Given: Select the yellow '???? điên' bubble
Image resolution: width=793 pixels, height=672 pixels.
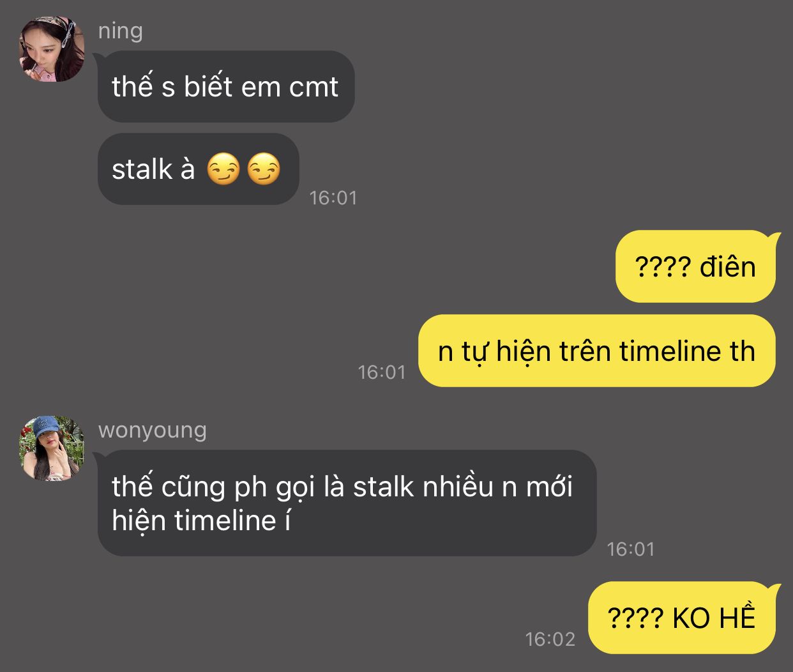Looking at the screenshot, I should [x=696, y=267].
